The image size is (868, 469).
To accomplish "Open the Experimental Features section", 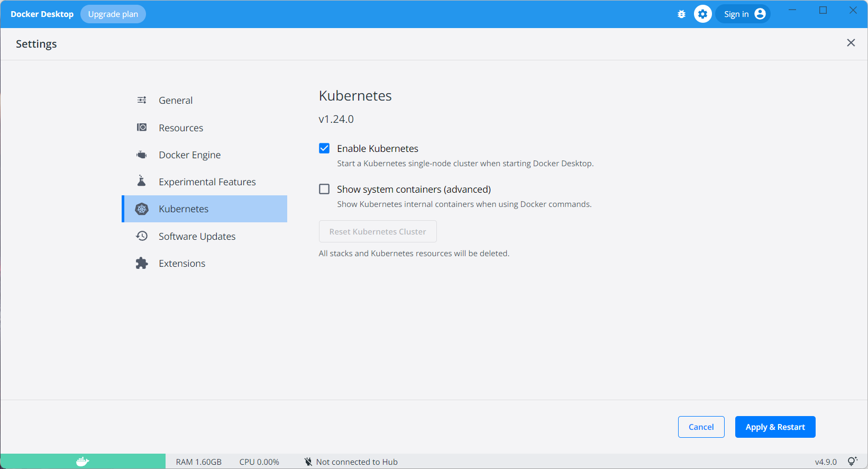I will [x=205, y=182].
